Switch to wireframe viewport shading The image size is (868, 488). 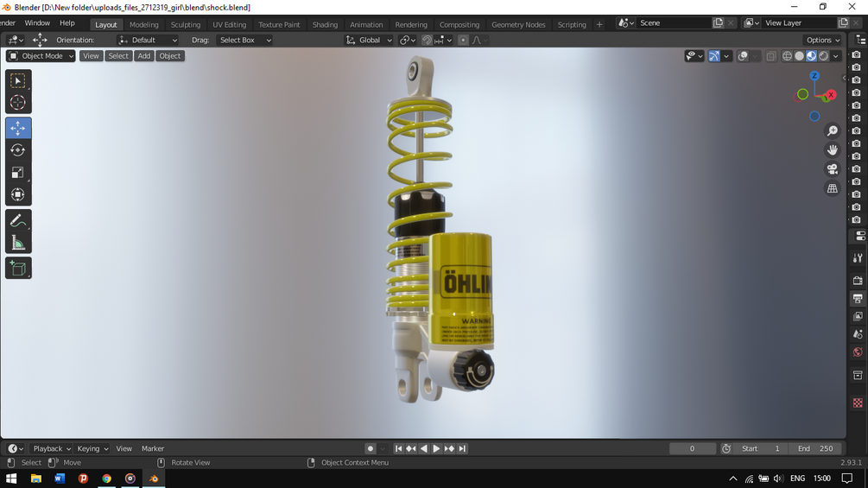click(x=787, y=56)
